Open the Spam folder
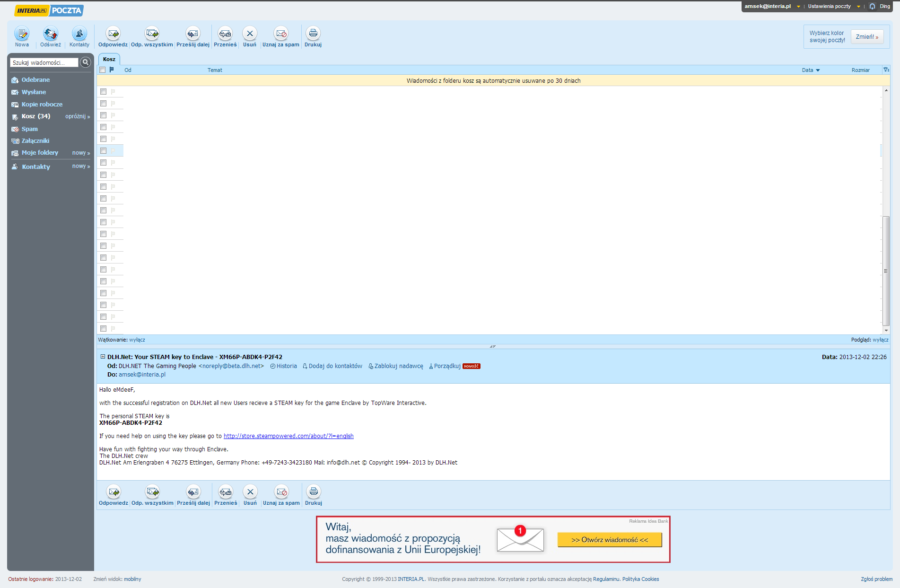The image size is (900, 588). click(x=29, y=129)
